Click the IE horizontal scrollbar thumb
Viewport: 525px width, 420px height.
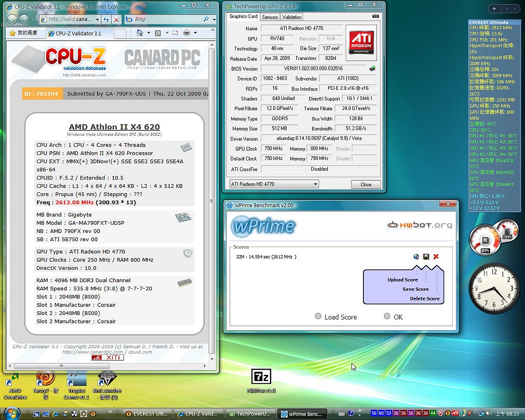pyautogui.click(x=62, y=366)
